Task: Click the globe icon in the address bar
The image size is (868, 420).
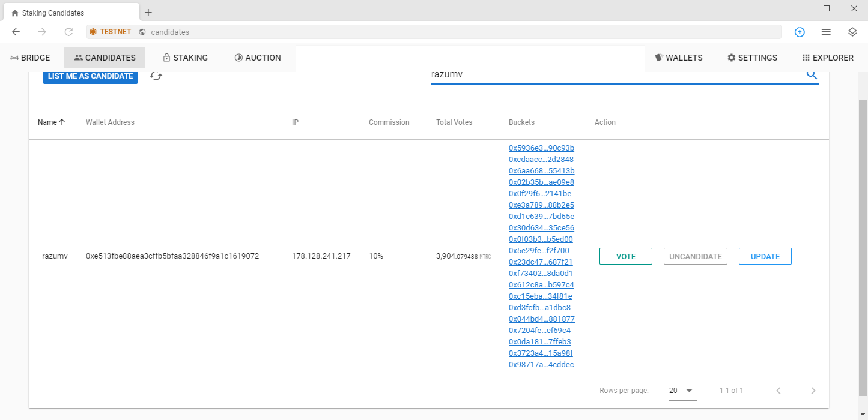Action: [x=142, y=32]
